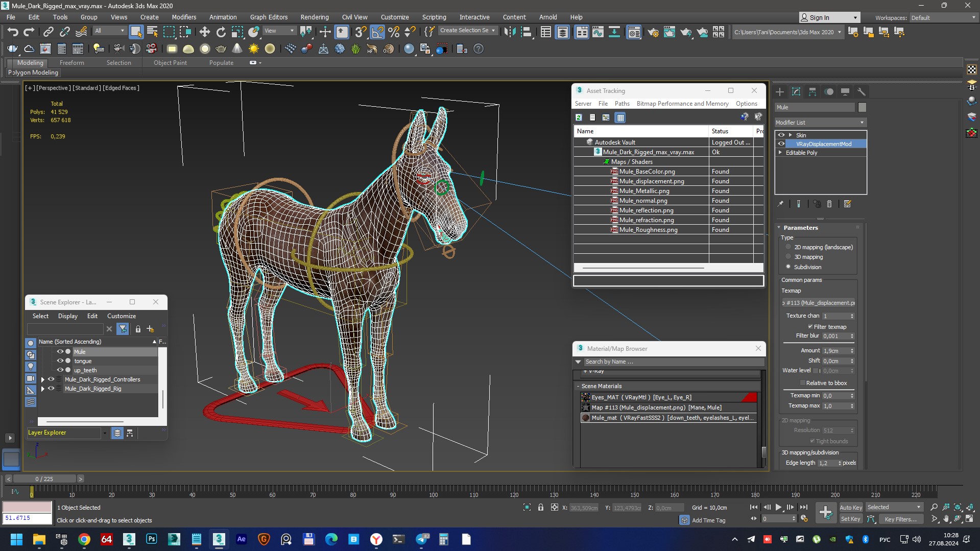The height and width of the screenshot is (551, 980).
Task: Open Customize menu in Scene Explorer
Action: pyautogui.click(x=122, y=316)
